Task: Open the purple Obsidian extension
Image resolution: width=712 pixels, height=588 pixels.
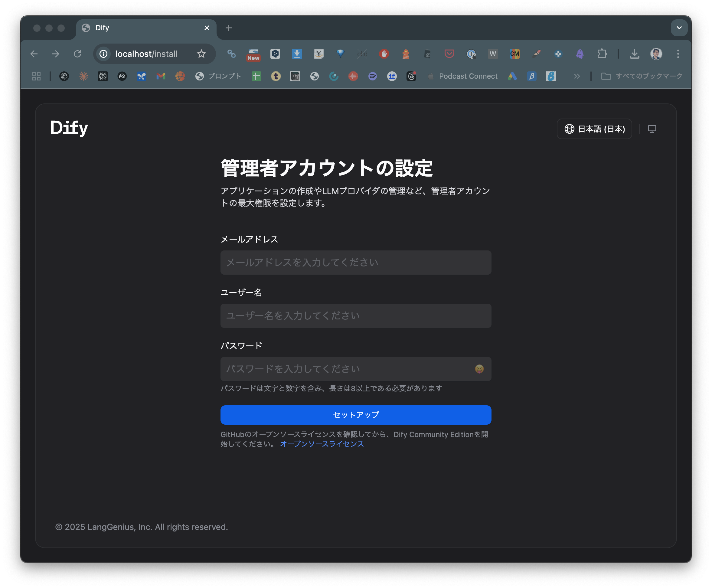Action: click(x=580, y=54)
